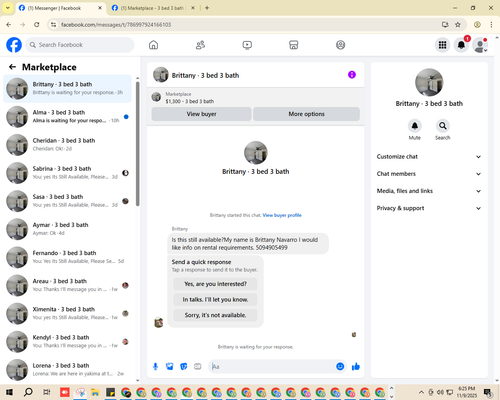
Task: Open the Chrome tab search dropdown arrow
Action: [8, 8]
